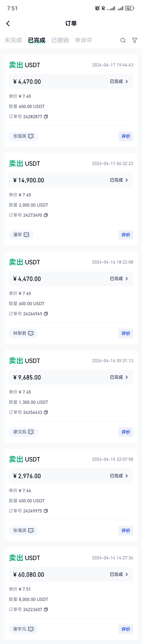This screenshot has height=644, width=142.
Task: Copy order number 24273490
Action: tap(46, 215)
